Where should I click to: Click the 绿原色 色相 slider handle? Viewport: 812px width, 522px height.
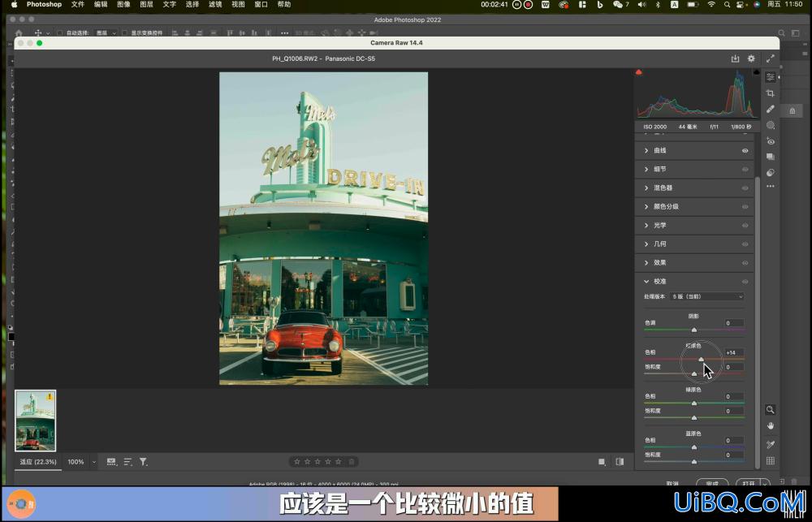point(694,403)
